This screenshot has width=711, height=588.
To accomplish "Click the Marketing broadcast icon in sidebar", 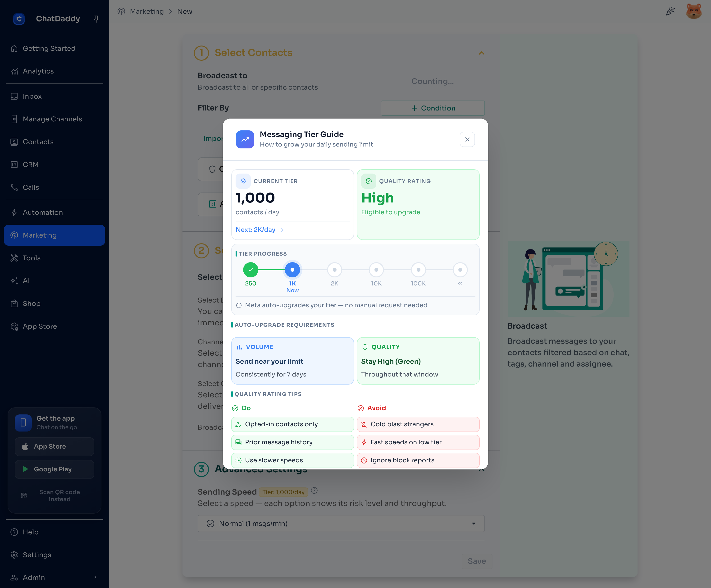I will [x=14, y=235].
